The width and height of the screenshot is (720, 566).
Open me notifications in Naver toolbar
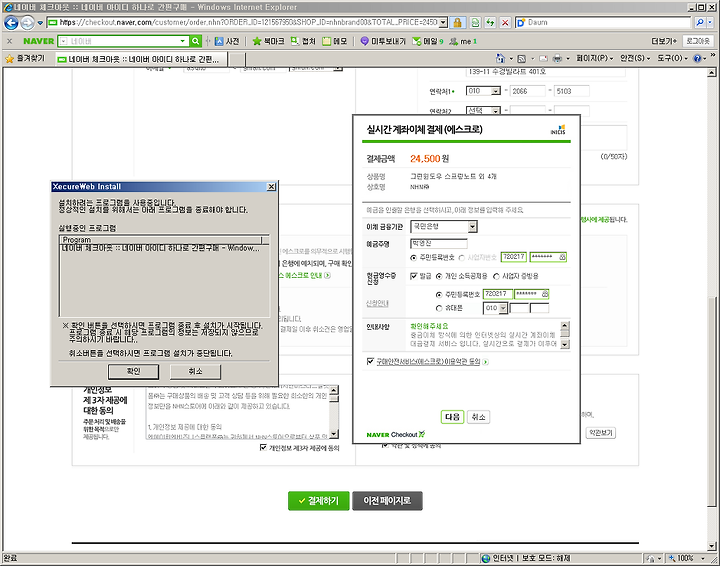click(463, 41)
